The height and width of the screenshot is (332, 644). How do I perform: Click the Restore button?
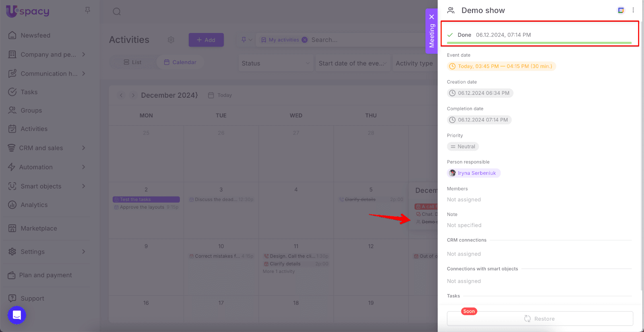pyautogui.click(x=539, y=319)
